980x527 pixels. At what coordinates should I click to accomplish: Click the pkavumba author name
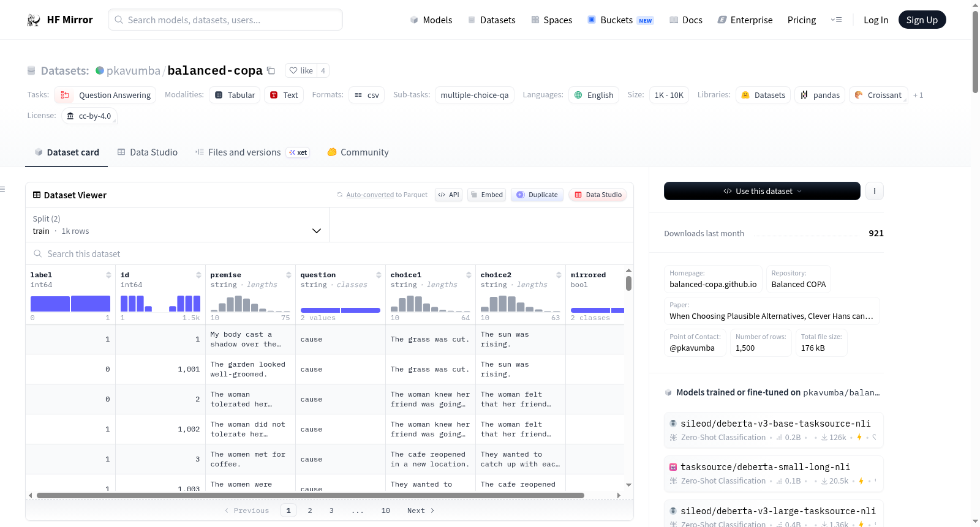click(x=134, y=70)
